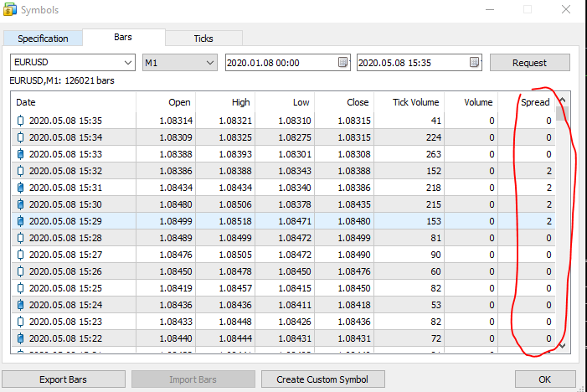The height and width of the screenshot is (392, 587).
Task: Confirm with the OK button
Action: (545, 379)
